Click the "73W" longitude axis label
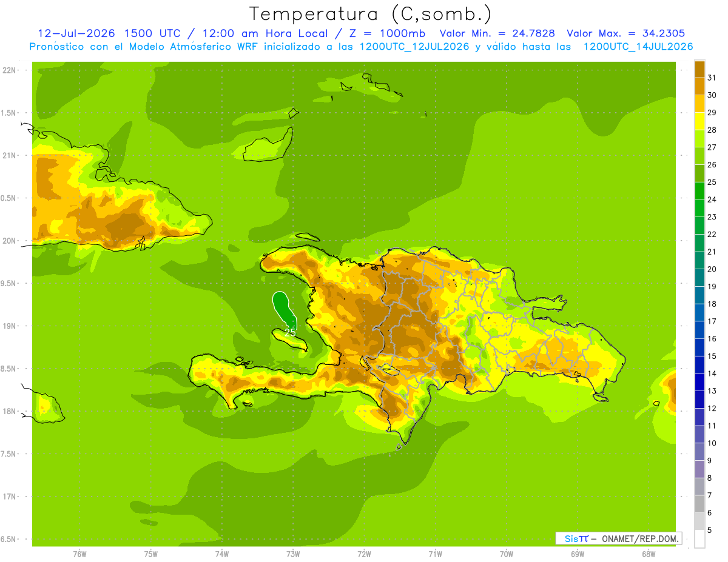 tap(293, 554)
